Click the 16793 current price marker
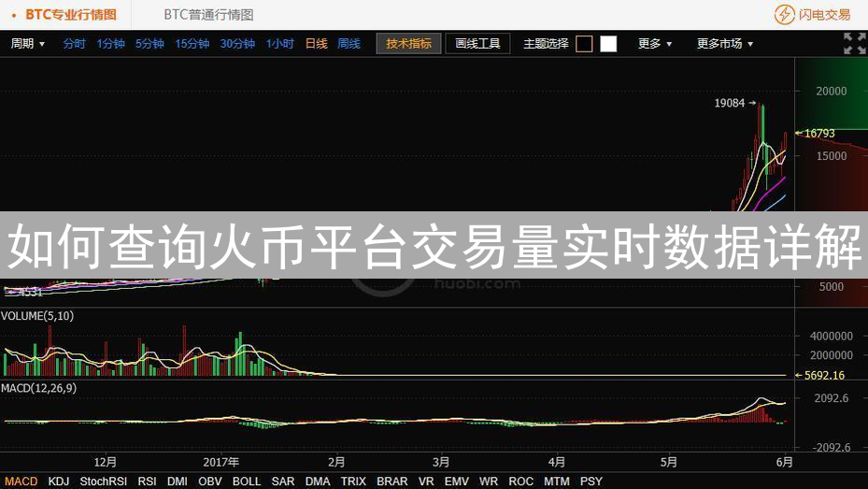This screenshot has width=868, height=489. (x=819, y=134)
